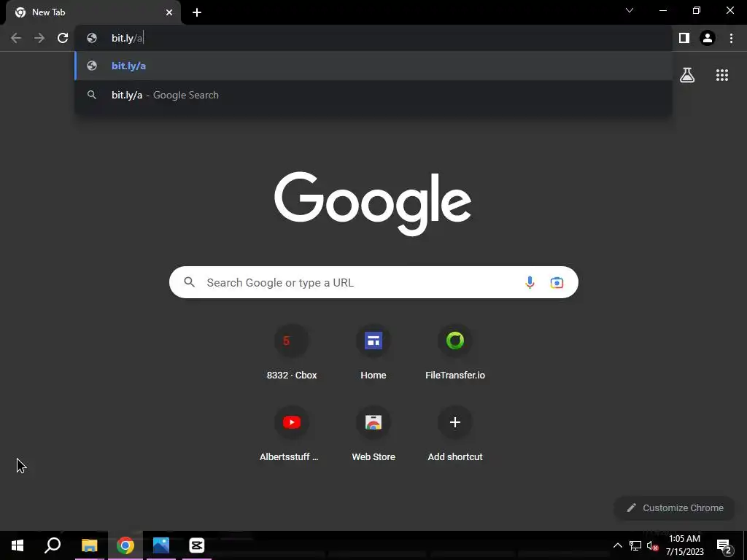Reload the page with the refresh icon
Viewport: 747px width, 560px height.
(x=63, y=38)
